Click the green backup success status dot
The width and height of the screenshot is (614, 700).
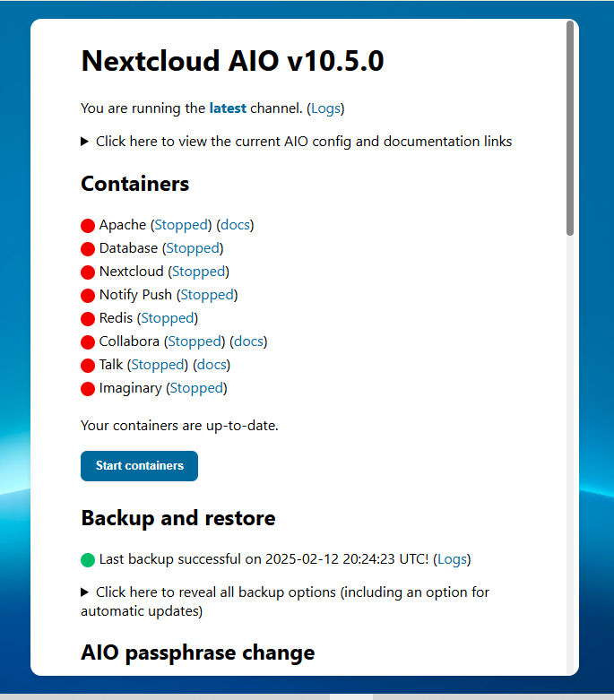click(x=88, y=560)
